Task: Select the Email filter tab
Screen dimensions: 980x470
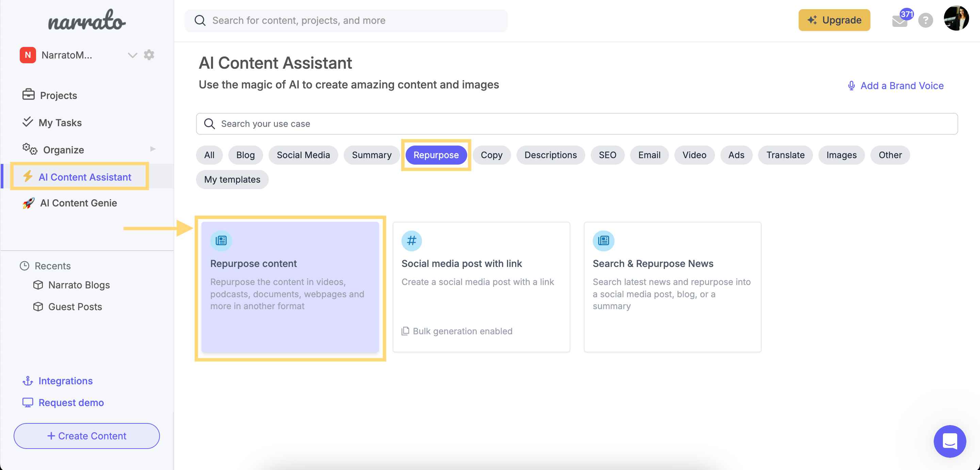Action: pyautogui.click(x=649, y=155)
